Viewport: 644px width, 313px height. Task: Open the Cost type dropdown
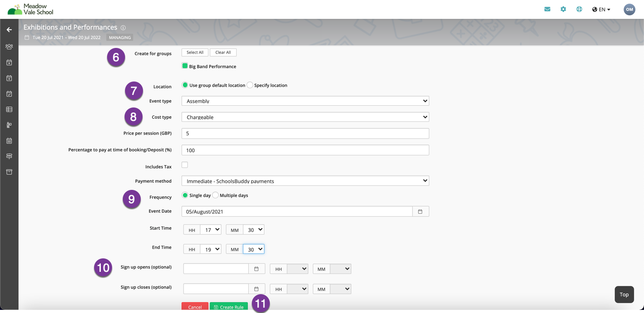tap(305, 117)
